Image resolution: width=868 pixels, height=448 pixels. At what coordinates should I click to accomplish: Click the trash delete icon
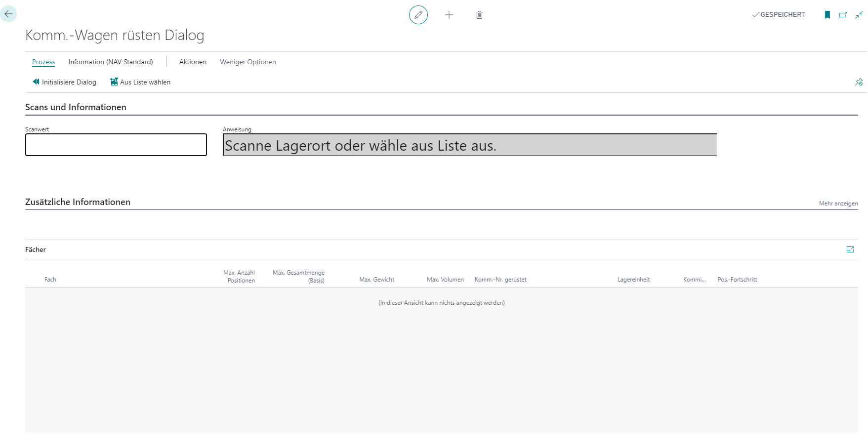(x=479, y=15)
